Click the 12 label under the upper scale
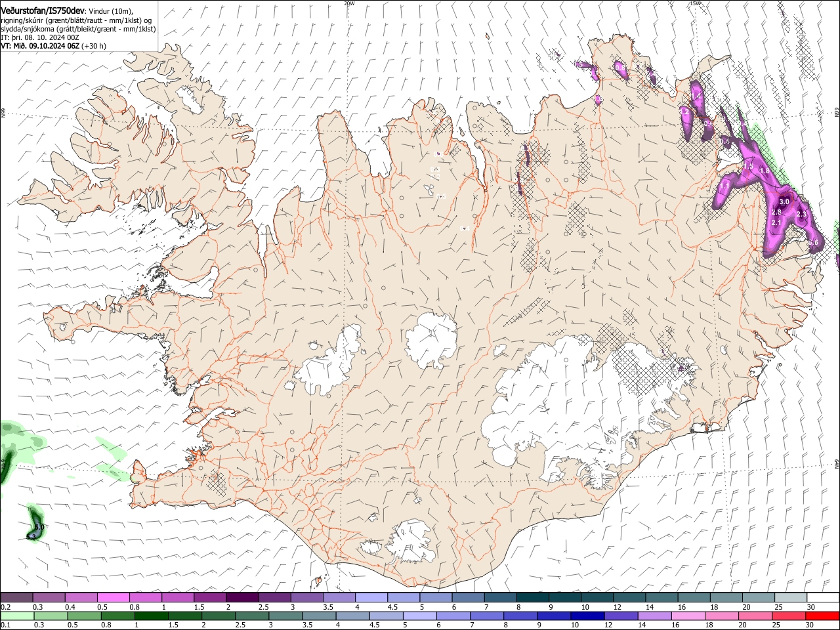The image size is (840, 630). click(x=617, y=607)
